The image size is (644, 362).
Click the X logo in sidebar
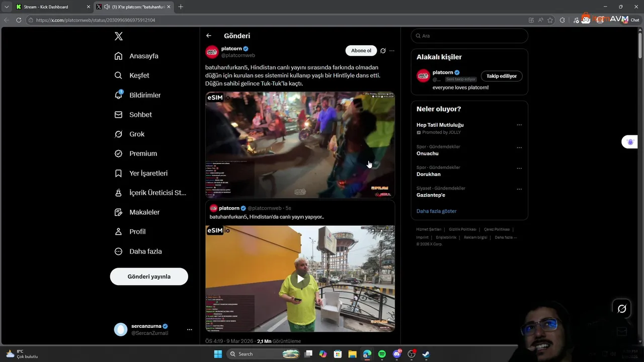point(119,36)
